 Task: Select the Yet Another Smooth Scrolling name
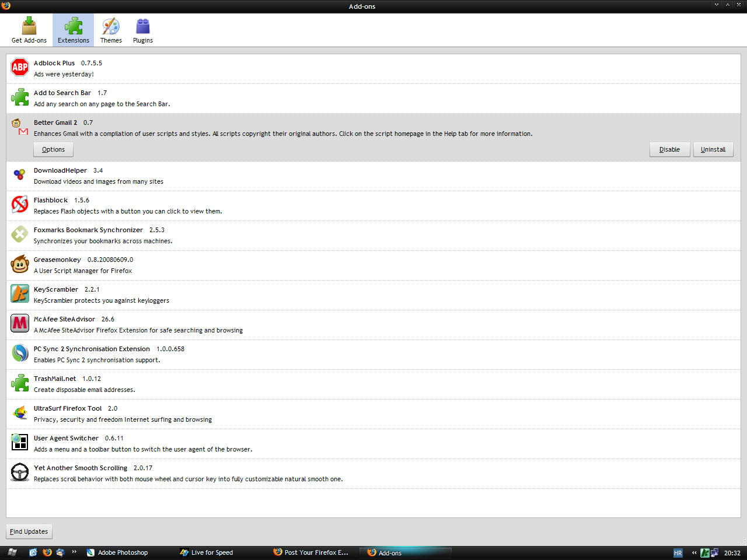pos(81,468)
